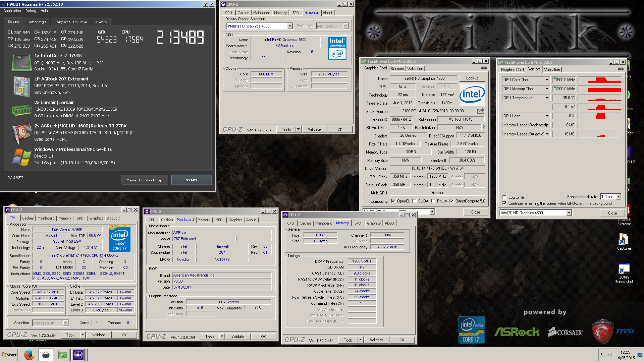Image resolution: width=644 pixels, height=362 pixels.
Task: Click the graphics card icon beside Radeon R9 270X
Action: pos(21,133)
